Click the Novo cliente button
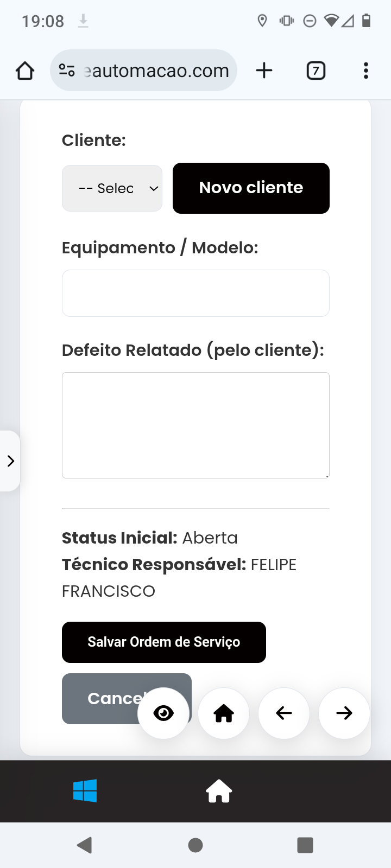The image size is (391, 868). [251, 188]
